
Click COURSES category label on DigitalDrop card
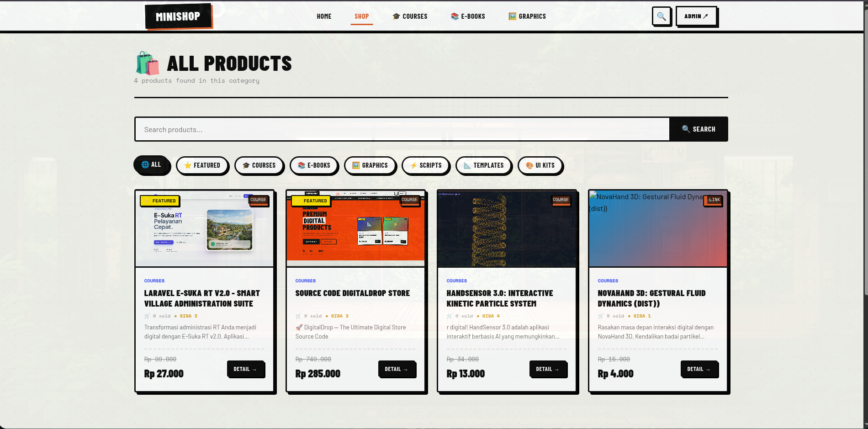coord(306,281)
